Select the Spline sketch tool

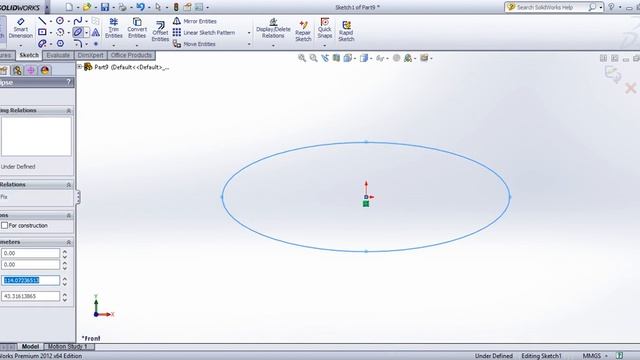tap(78, 20)
